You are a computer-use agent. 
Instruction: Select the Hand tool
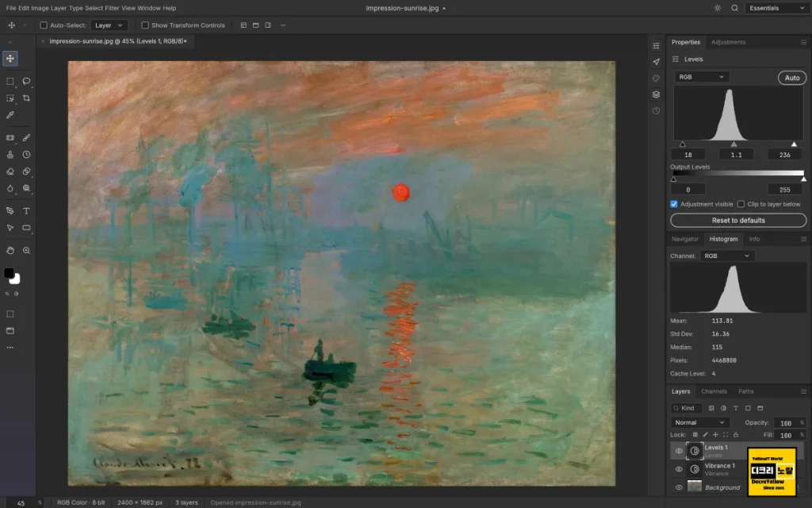coord(10,250)
